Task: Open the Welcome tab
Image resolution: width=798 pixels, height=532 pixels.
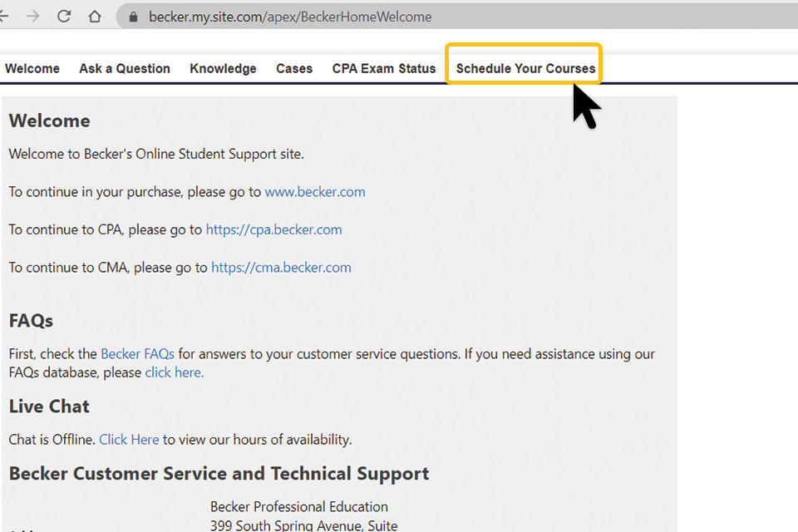Action: point(32,69)
